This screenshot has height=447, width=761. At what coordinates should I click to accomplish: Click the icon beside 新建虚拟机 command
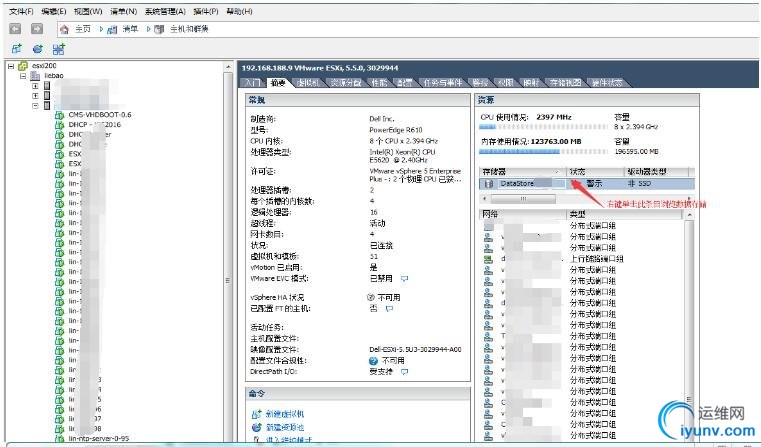(x=256, y=414)
